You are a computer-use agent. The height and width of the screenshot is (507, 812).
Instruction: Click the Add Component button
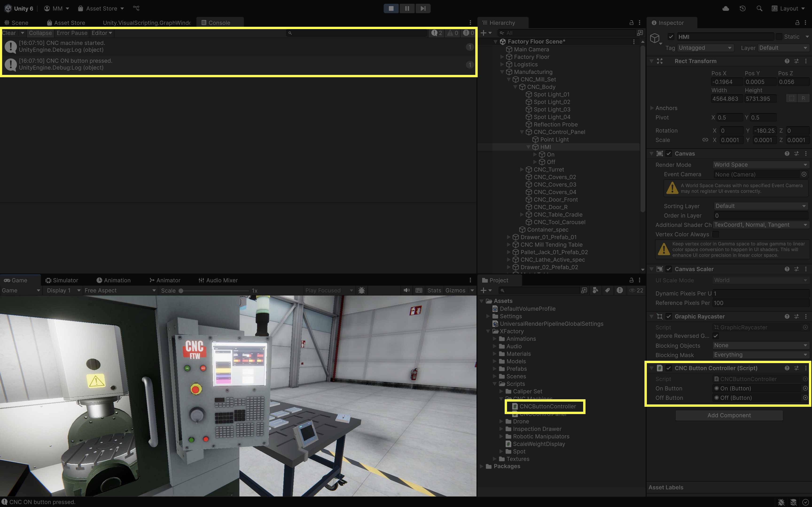[729, 415]
